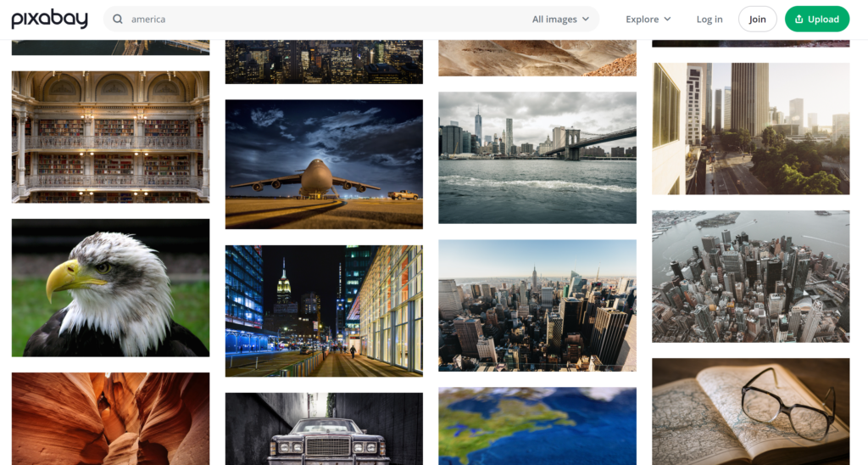Open the bald eagle photo

(111, 288)
